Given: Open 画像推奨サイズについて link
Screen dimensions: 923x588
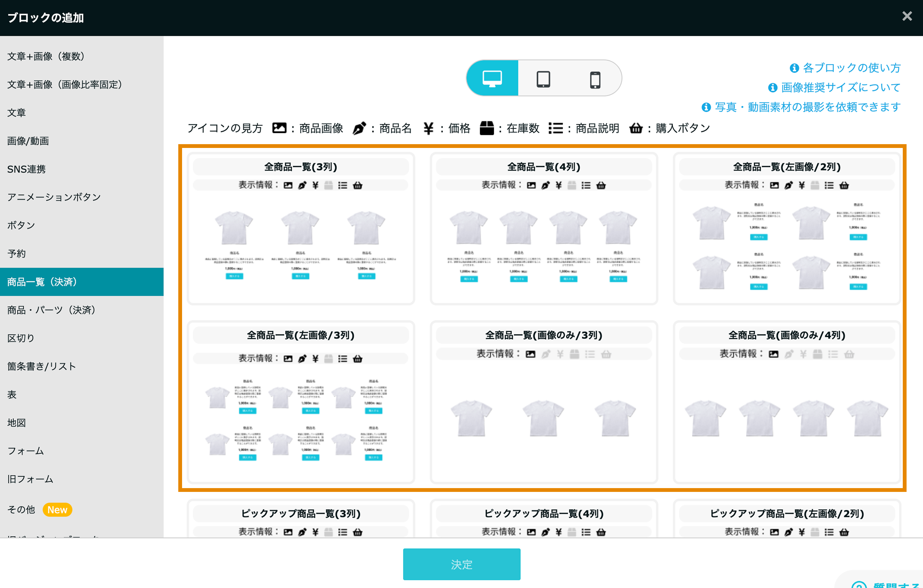Looking at the screenshot, I should click(834, 87).
